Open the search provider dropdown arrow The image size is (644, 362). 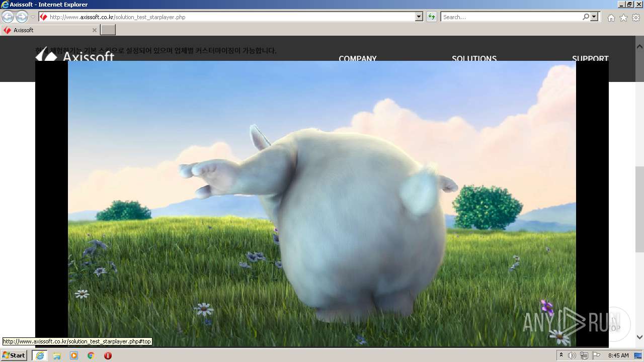[595, 17]
